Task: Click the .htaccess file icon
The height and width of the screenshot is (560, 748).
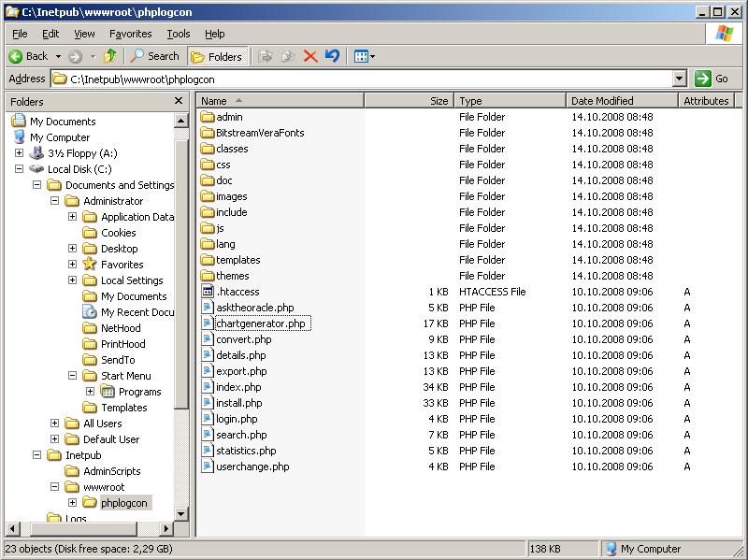Action: coord(208,292)
